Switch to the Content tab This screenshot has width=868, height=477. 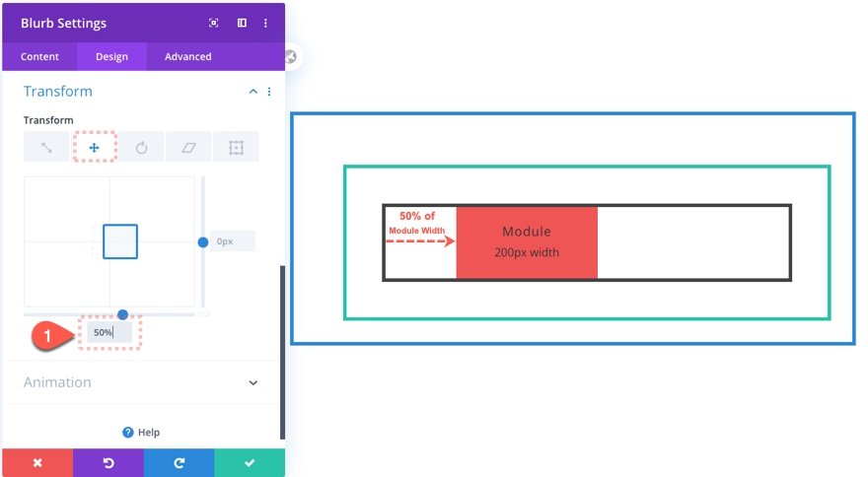click(x=39, y=56)
